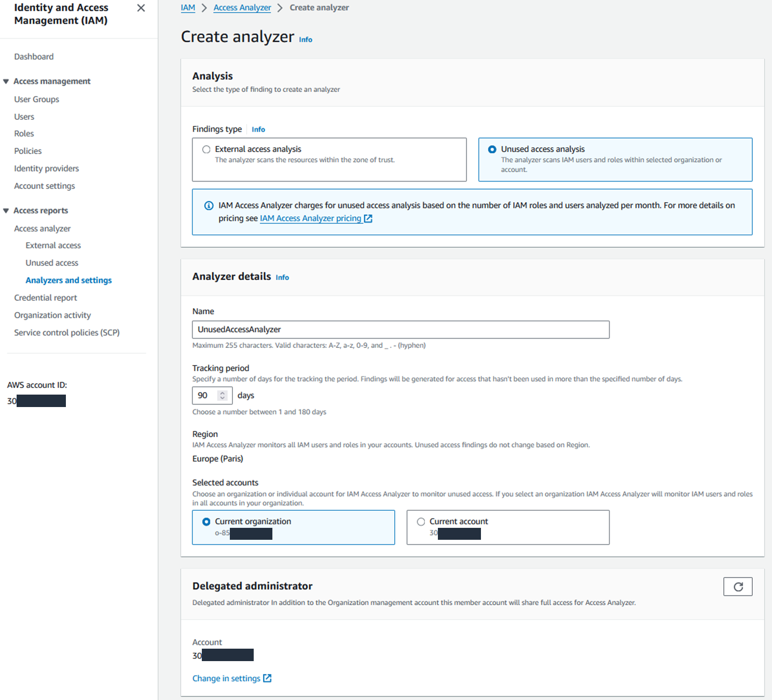The width and height of the screenshot is (772, 700).
Task: Click the info circle in the pricing notice
Action: 209,205
